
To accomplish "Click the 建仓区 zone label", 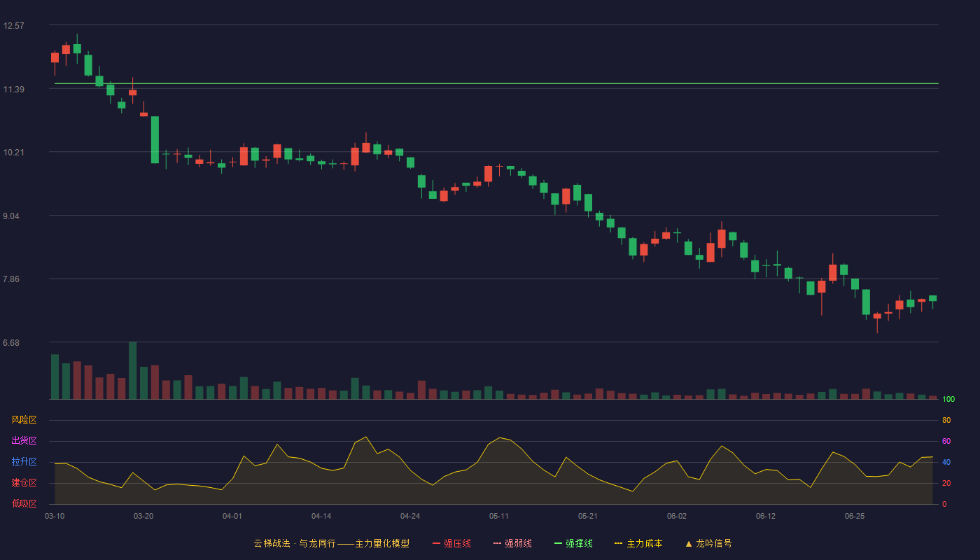I will [x=24, y=483].
